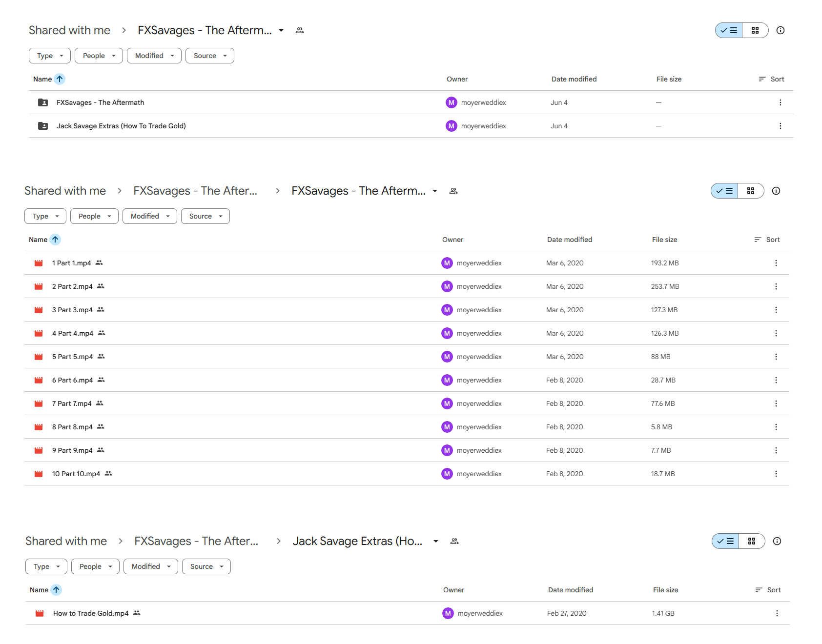Open more actions for 1 Part 1.mp4
Image resolution: width=822 pixels, height=644 pixels.
click(x=776, y=263)
